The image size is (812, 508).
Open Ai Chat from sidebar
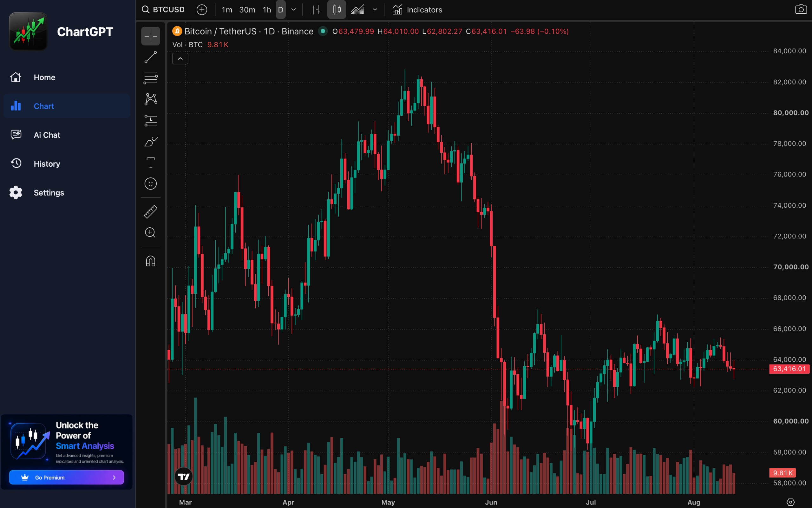coord(67,135)
